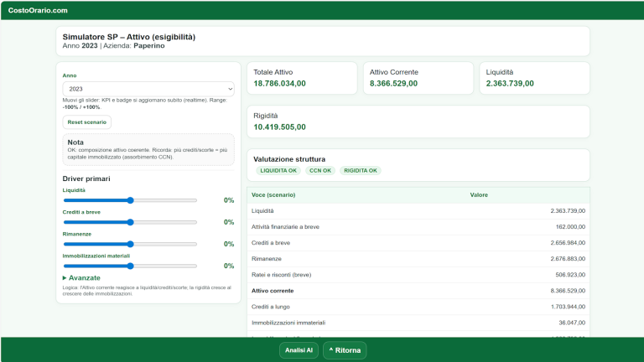Click the CostoOrario.com logo

pyautogui.click(x=38, y=10)
